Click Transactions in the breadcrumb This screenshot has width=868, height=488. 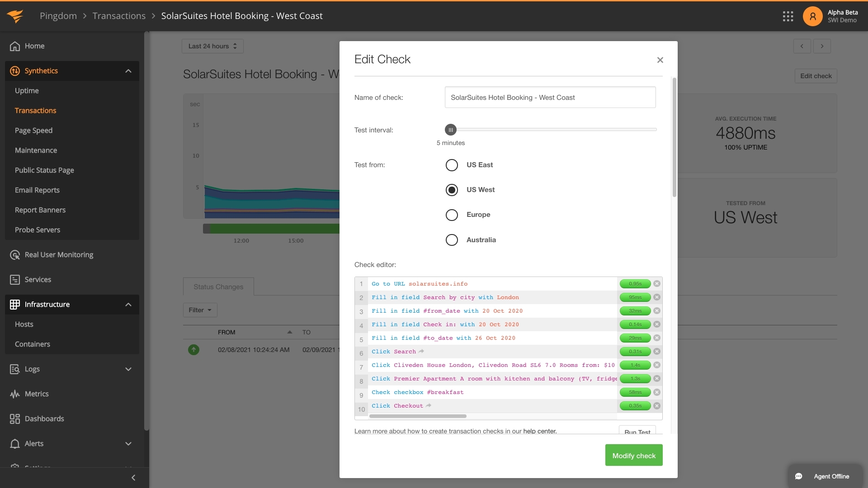(x=119, y=16)
